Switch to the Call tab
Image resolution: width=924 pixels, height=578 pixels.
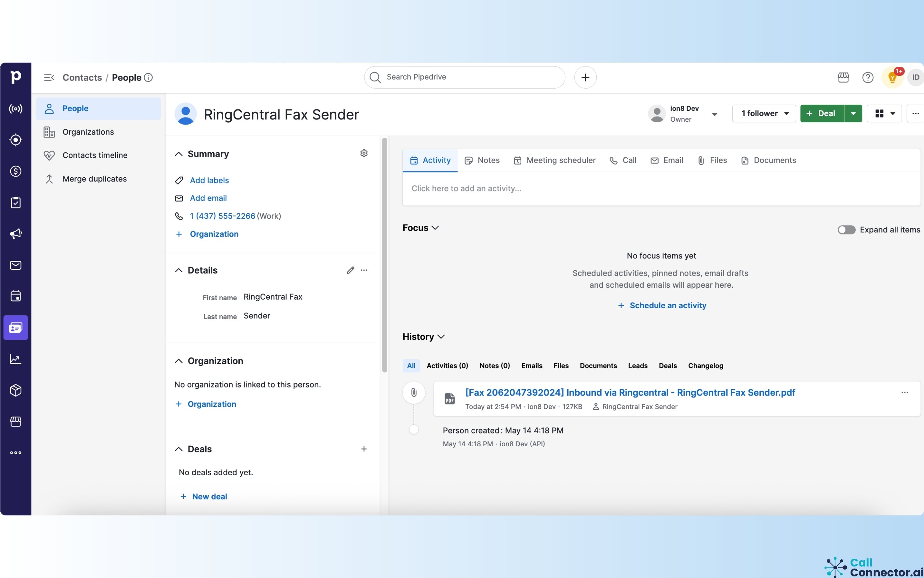(x=623, y=161)
